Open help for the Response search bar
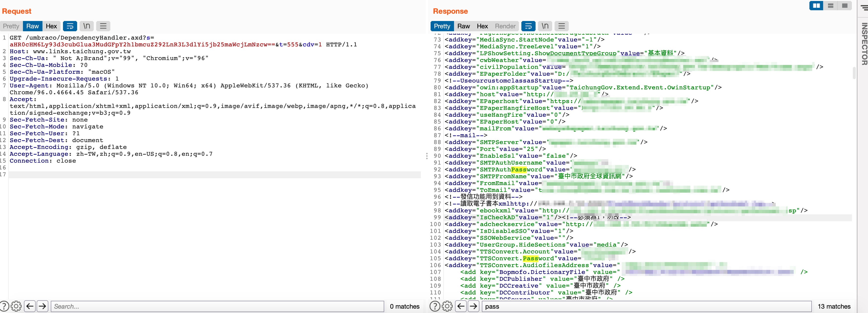Image resolution: width=868 pixels, height=313 pixels. pos(435,306)
